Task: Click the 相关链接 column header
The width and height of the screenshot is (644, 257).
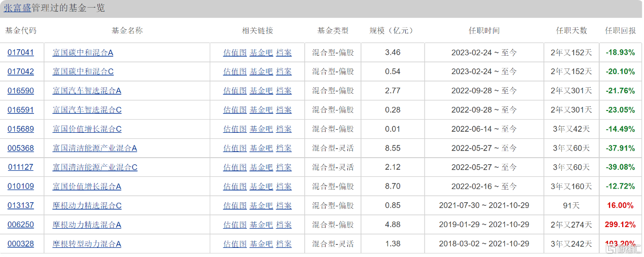Action: click(257, 30)
